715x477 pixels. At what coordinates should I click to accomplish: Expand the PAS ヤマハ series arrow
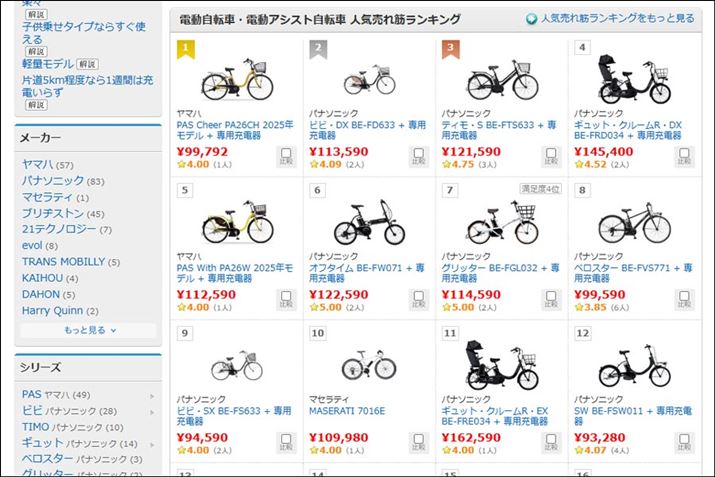click(x=152, y=395)
